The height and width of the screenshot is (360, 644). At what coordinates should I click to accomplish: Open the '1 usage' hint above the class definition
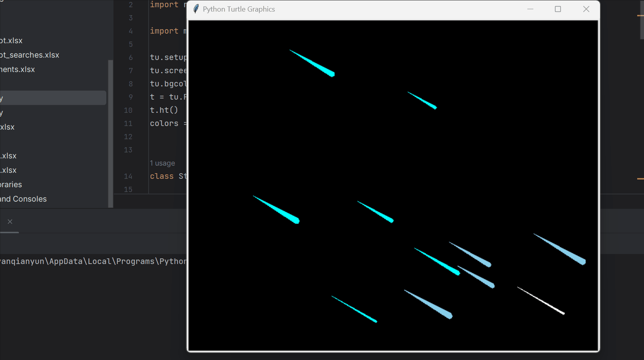point(162,163)
